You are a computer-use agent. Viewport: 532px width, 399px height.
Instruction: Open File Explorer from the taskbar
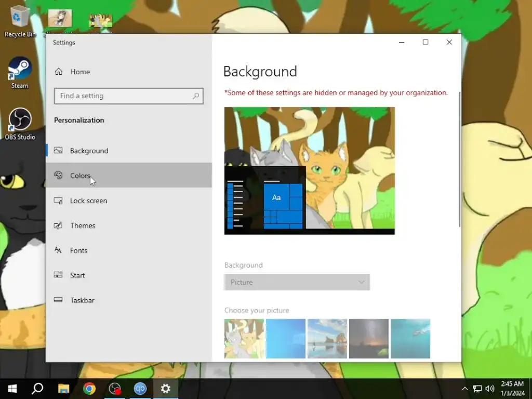click(x=63, y=389)
